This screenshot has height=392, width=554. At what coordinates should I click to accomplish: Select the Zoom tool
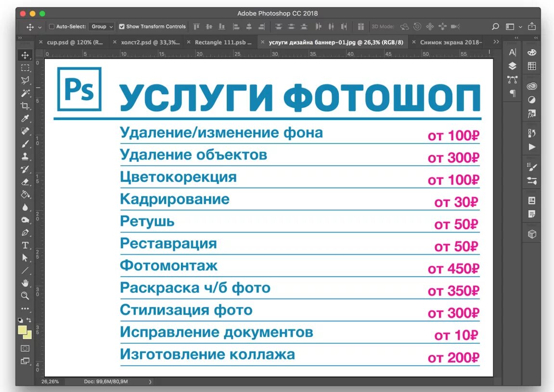coord(25,296)
